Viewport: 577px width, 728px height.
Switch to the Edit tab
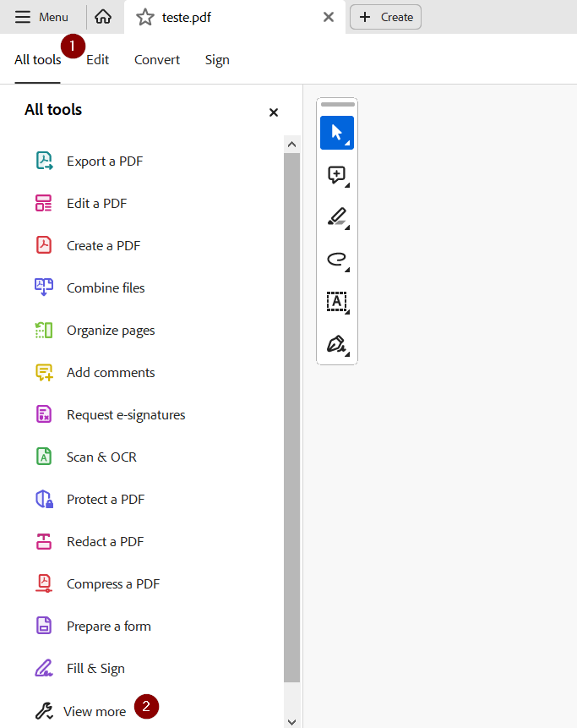97,60
